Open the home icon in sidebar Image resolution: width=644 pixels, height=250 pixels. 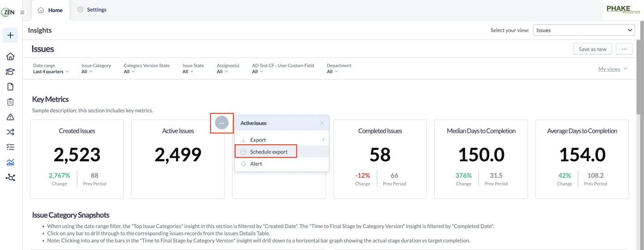10,56
